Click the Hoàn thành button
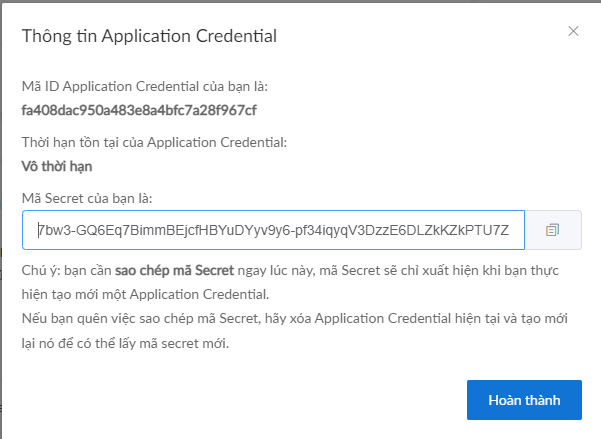This screenshot has height=439, width=601. (x=524, y=400)
